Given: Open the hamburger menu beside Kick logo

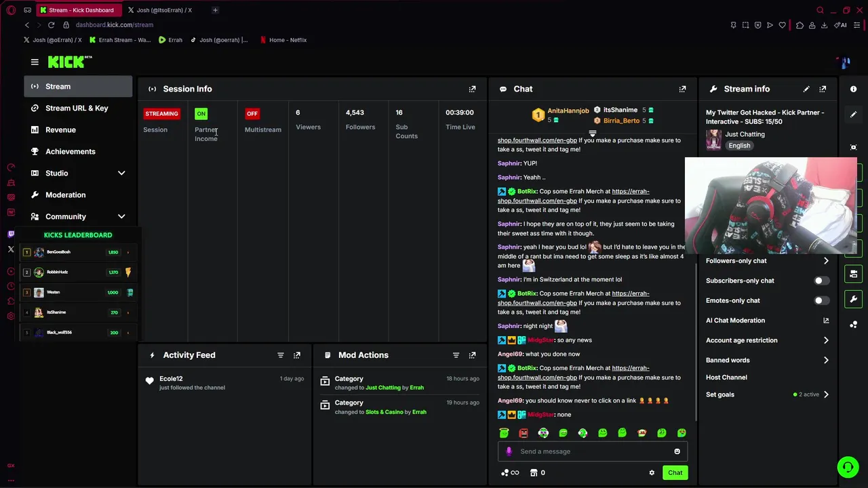Looking at the screenshot, I should pyautogui.click(x=35, y=62).
